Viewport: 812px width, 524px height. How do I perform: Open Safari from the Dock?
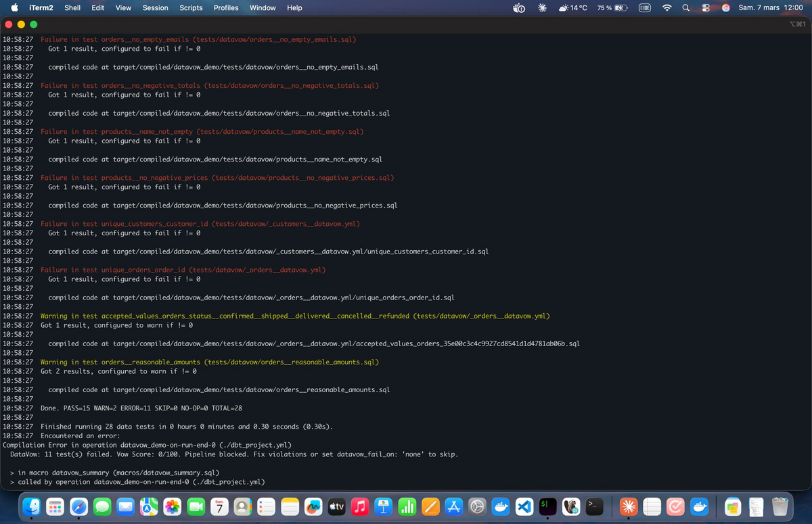[78, 506]
